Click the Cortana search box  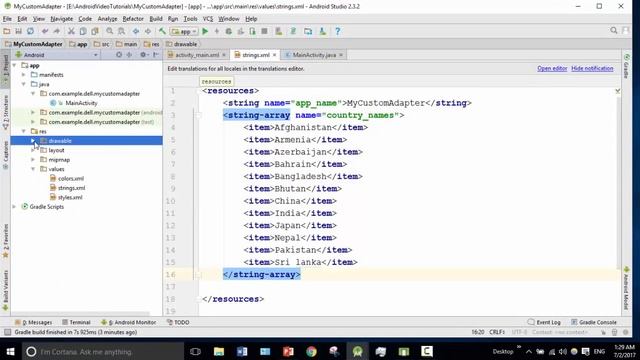(x=102, y=351)
